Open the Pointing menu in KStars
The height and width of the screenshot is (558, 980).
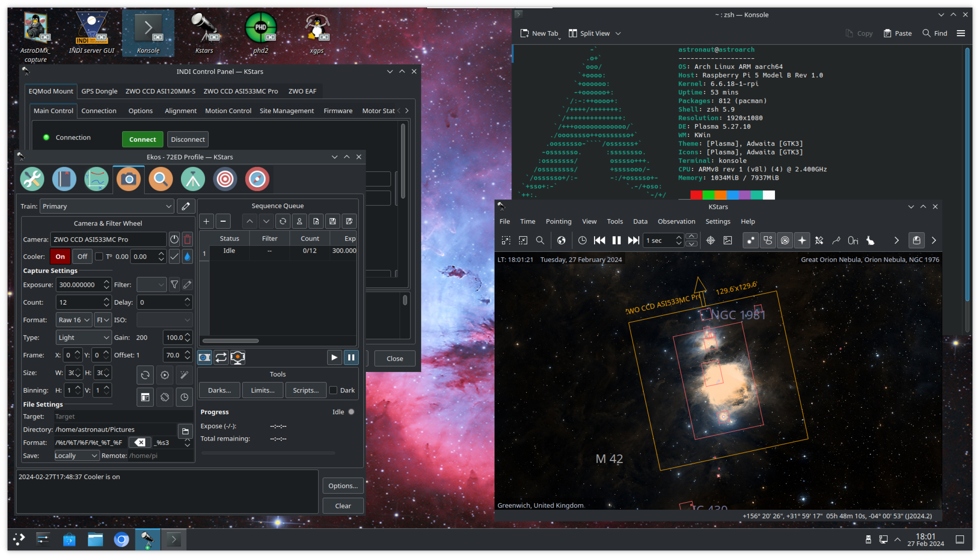coord(558,221)
